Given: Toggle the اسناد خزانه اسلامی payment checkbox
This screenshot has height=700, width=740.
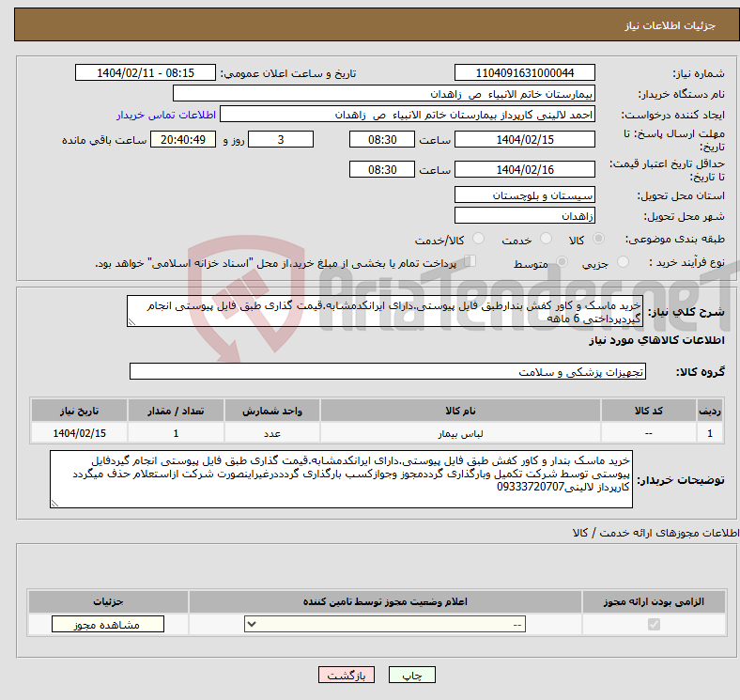Looking at the screenshot, I should point(470,261).
